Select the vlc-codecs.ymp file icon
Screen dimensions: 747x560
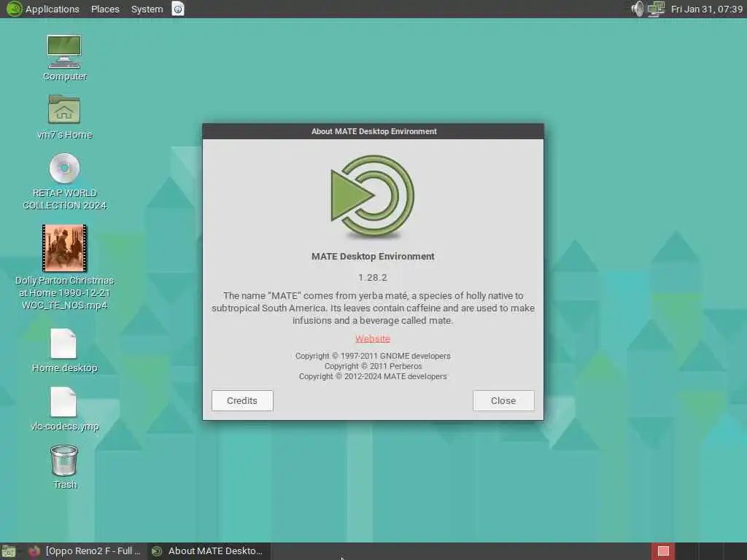tap(63, 402)
